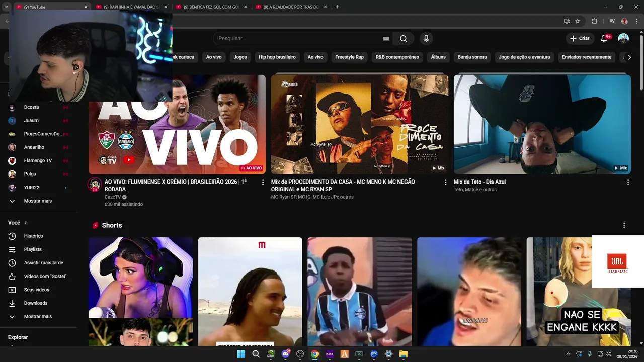Image resolution: width=644 pixels, height=362 pixels.
Task: Switch to A REALIDADE POR TRÁS browser tab
Action: [291, 7]
